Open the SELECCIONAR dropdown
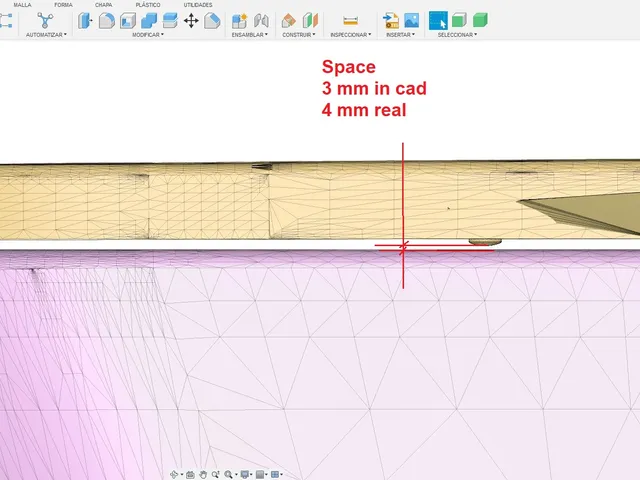 [457, 35]
